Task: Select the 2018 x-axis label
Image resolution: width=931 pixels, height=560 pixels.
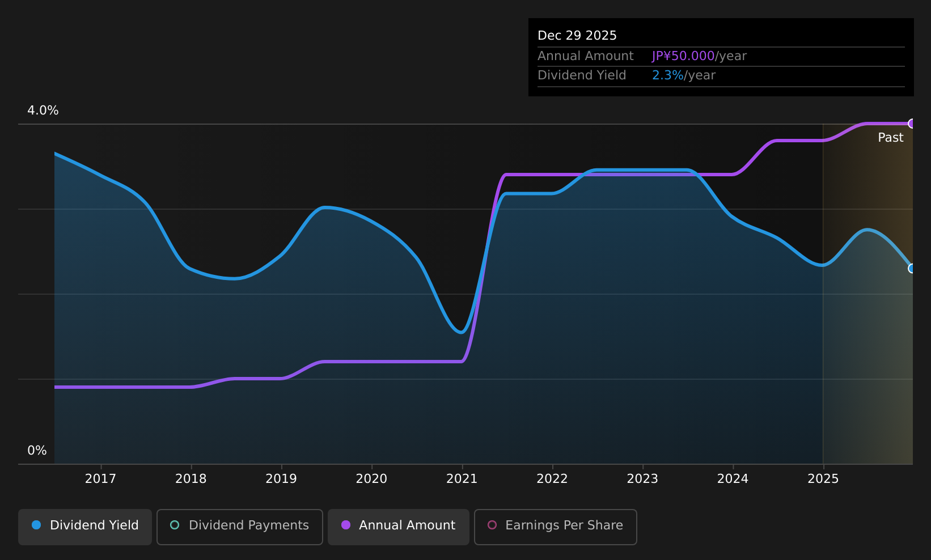Action: click(x=191, y=479)
